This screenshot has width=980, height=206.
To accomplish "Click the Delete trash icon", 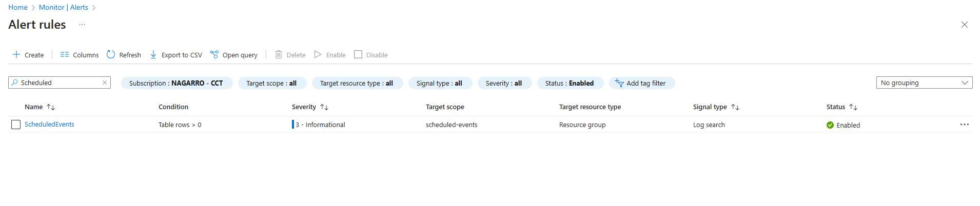I will [279, 54].
